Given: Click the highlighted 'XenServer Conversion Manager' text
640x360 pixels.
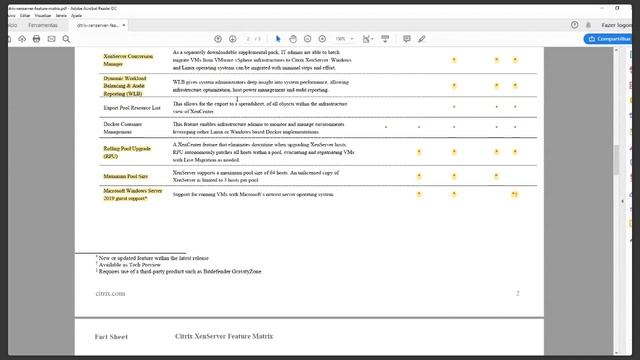Looking at the screenshot, I should pos(128,60).
